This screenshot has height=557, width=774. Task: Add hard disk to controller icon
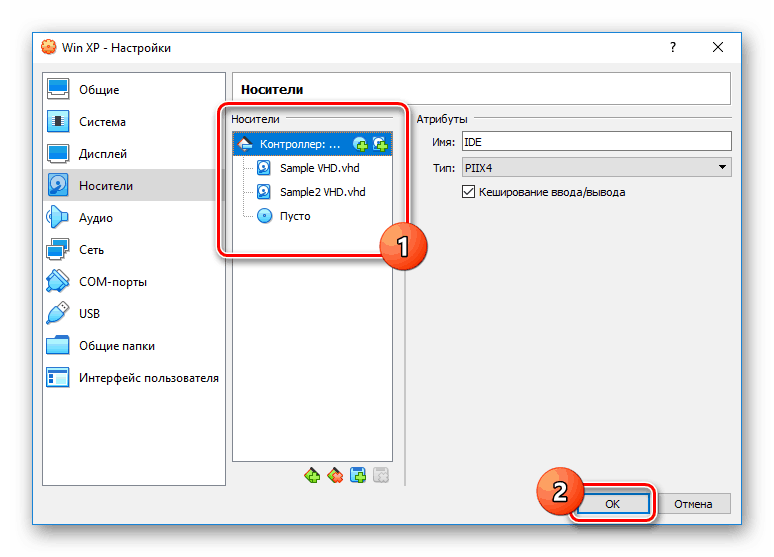[380, 144]
